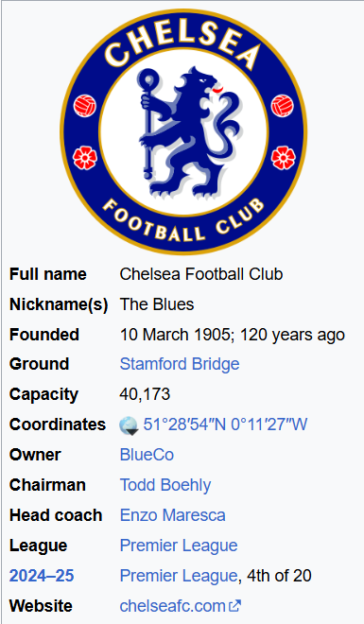The image size is (364, 624).
Task: Click the external link icon after chelseafc.com
Action: 234,606
